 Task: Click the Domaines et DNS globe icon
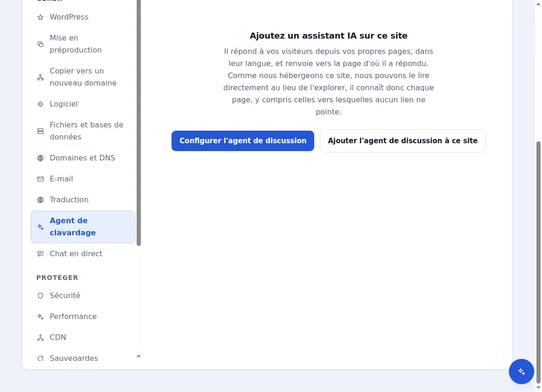(x=40, y=158)
